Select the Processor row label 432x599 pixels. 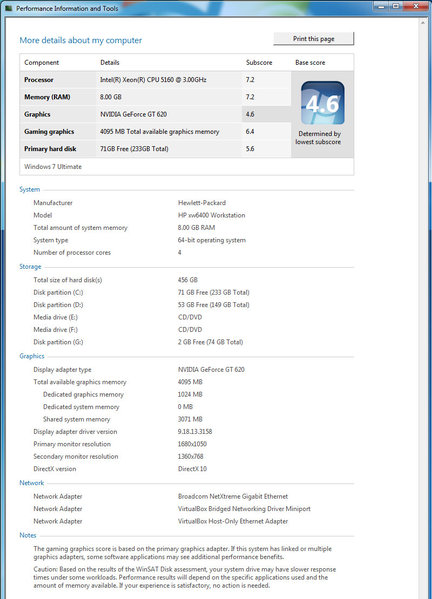coord(39,80)
